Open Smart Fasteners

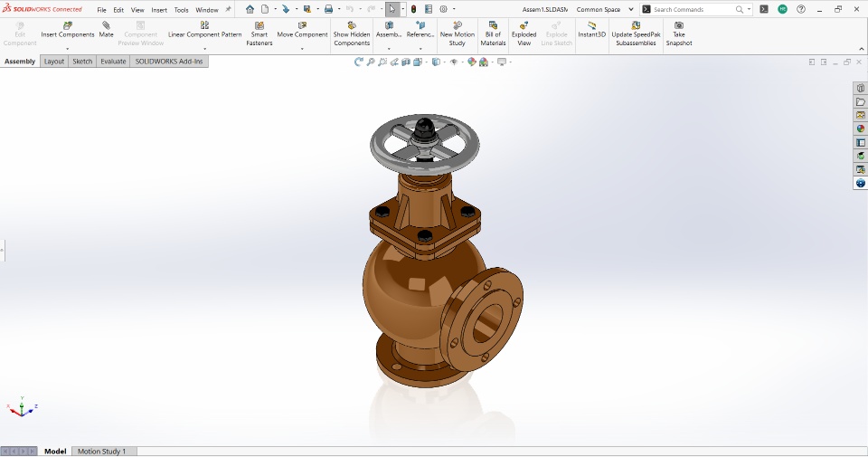(x=259, y=33)
